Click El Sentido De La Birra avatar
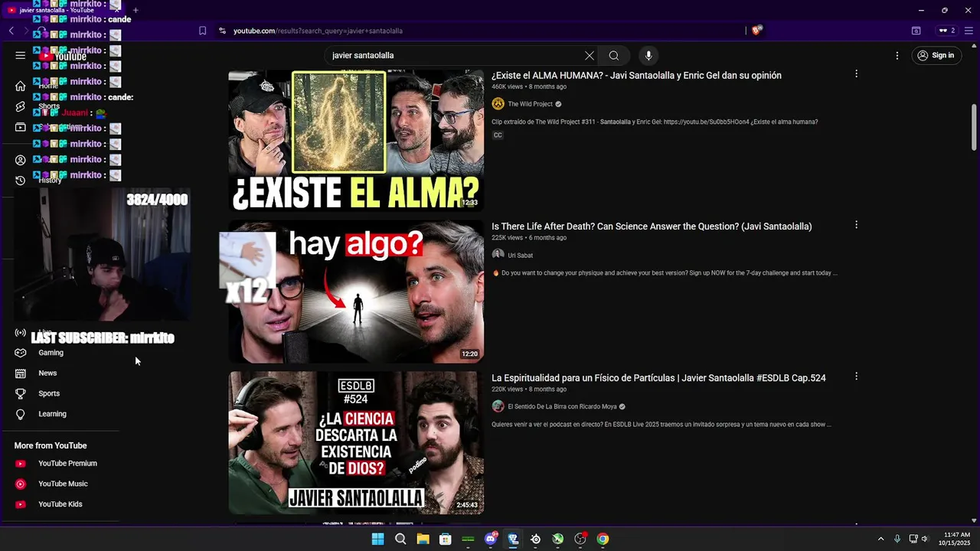Viewport: 980px width, 551px height. pos(498,406)
